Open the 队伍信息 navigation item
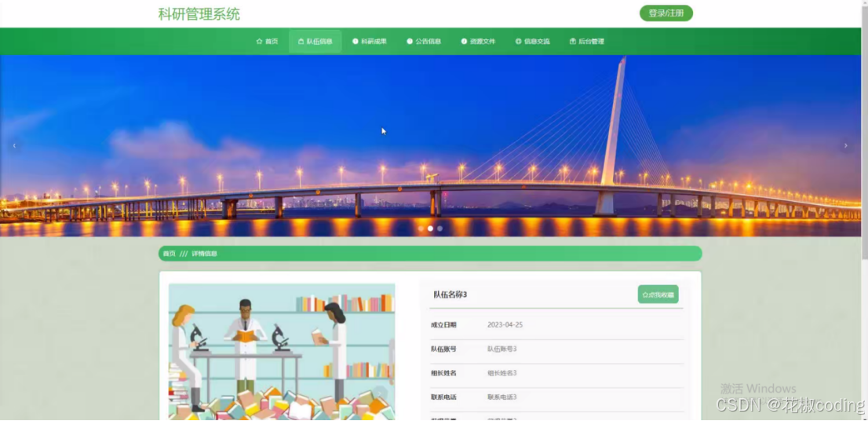 point(315,42)
